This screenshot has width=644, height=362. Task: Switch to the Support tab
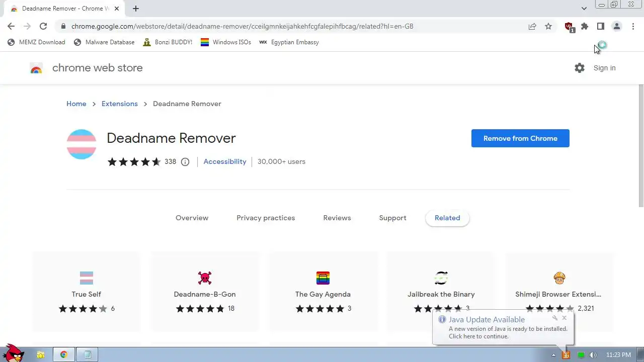coord(392,218)
